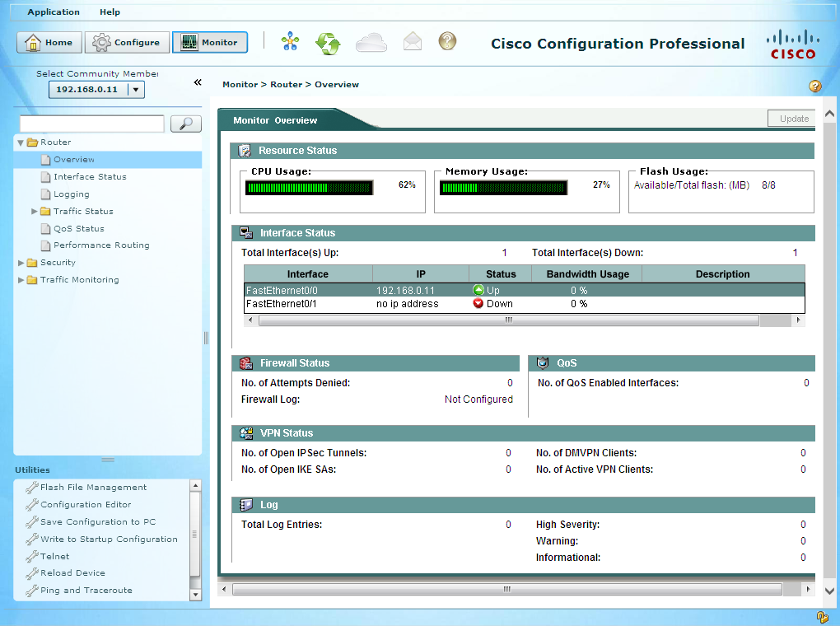
Task: Click the Not Configured firewall log value
Action: click(478, 399)
